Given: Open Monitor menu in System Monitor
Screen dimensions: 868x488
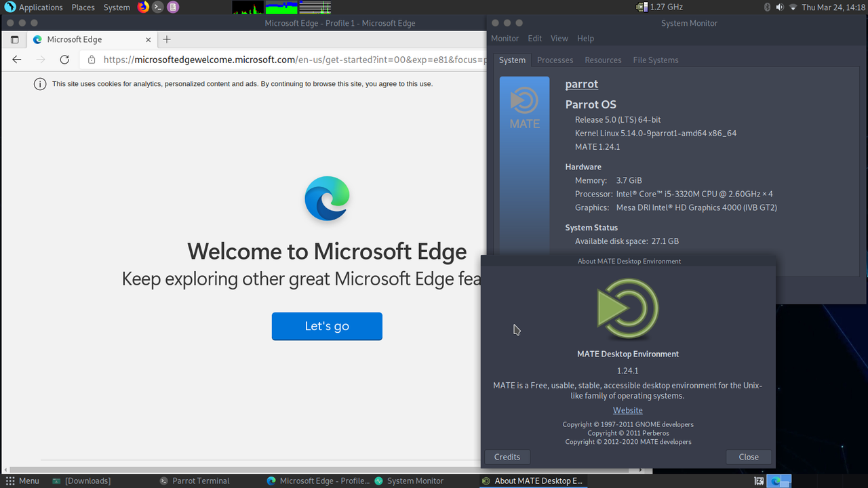Looking at the screenshot, I should pyautogui.click(x=505, y=39).
